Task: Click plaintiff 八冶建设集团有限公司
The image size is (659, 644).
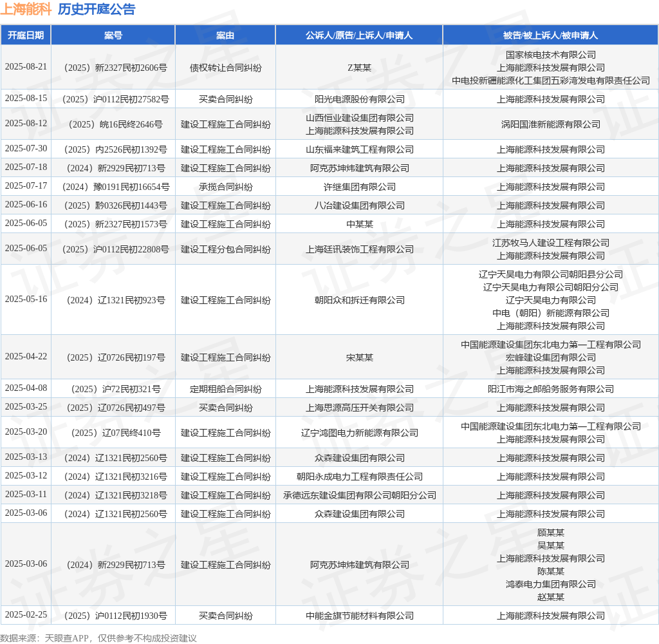Action: coord(359,205)
